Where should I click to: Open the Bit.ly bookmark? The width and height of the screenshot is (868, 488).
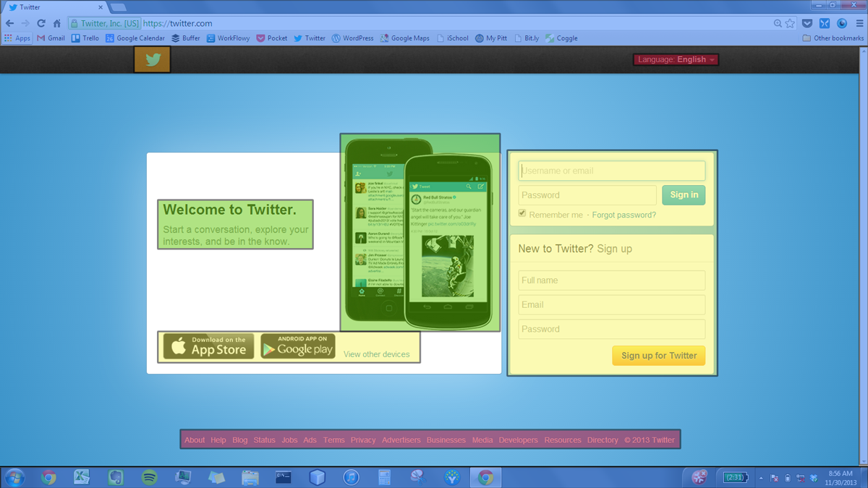pyautogui.click(x=527, y=38)
